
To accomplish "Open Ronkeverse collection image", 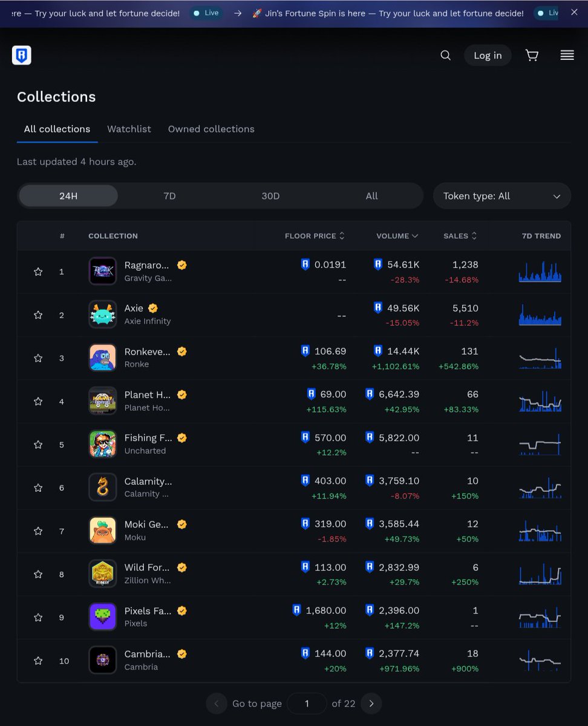I will 103,358.
